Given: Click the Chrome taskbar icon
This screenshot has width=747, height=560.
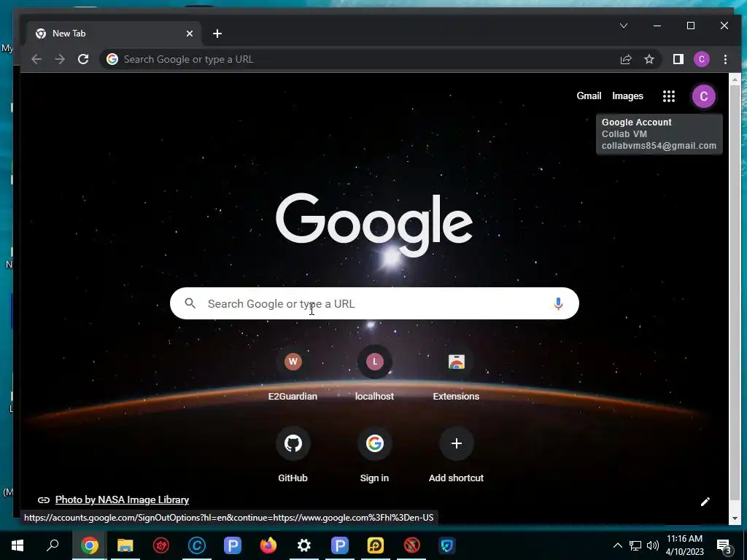Looking at the screenshot, I should [x=89, y=545].
